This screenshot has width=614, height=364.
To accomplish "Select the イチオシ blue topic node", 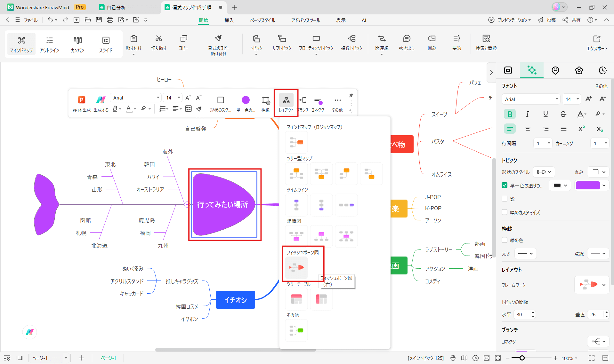I will [x=235, y=300].
